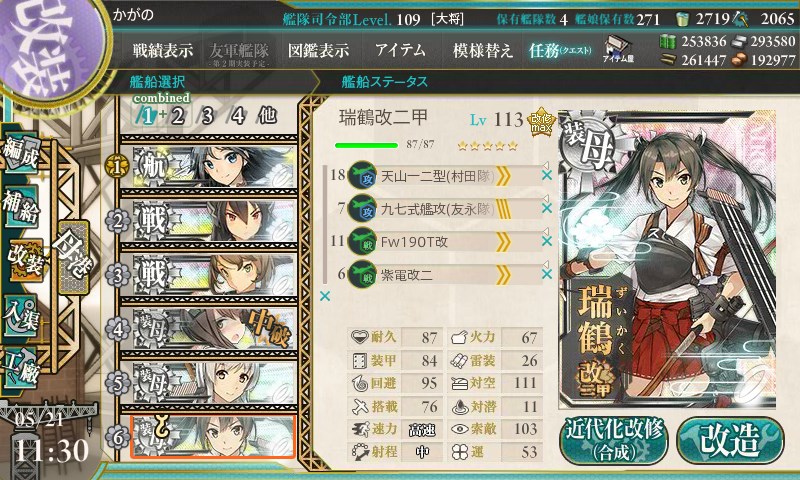Click the 天山一二型(村田隊) torpedo bomber icon
The height and width of the screenshot is (480, 800).
pos(362,175)
